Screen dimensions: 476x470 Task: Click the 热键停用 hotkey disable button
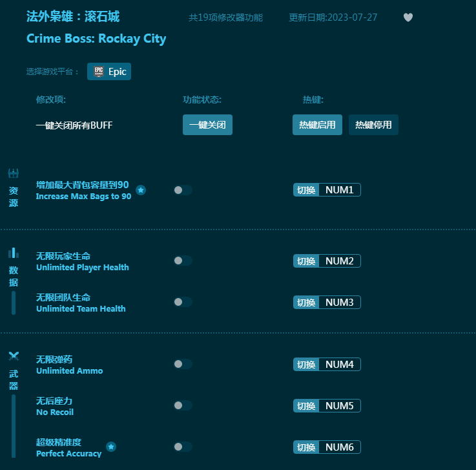[x=373, y=125]
